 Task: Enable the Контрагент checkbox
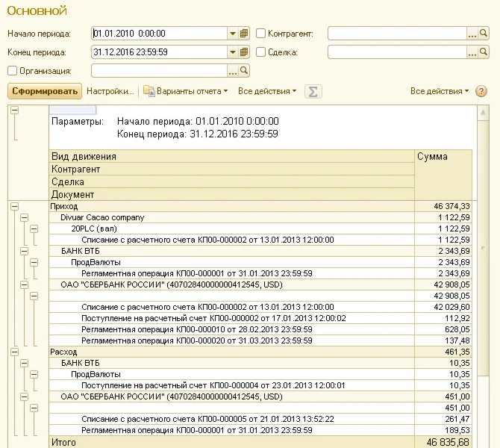pos(261,34)
